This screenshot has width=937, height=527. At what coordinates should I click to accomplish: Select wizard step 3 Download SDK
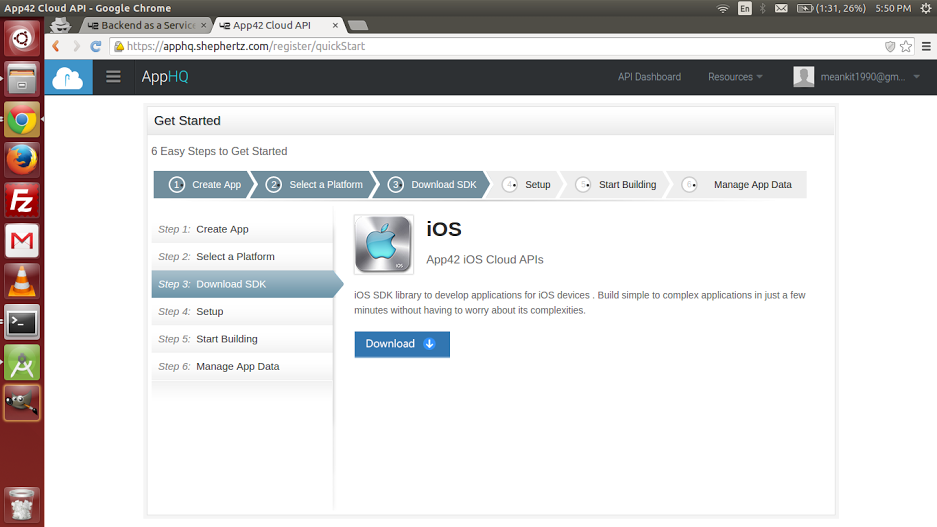[431, 185]
